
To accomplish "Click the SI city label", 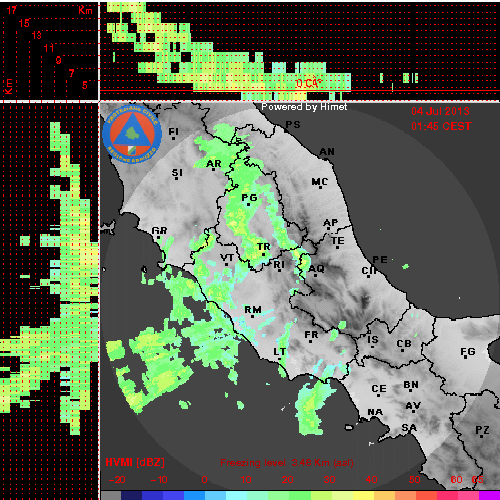I will coord(177,173).
